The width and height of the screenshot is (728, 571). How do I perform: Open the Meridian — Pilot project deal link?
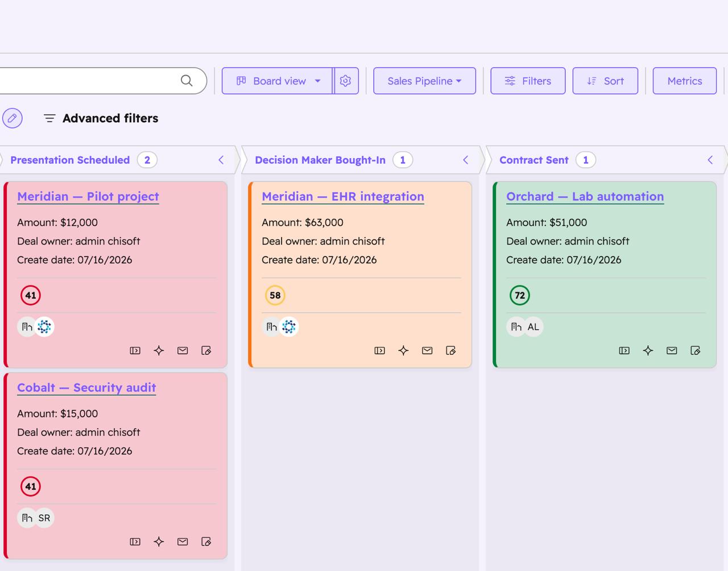click(x=88, y=196)
